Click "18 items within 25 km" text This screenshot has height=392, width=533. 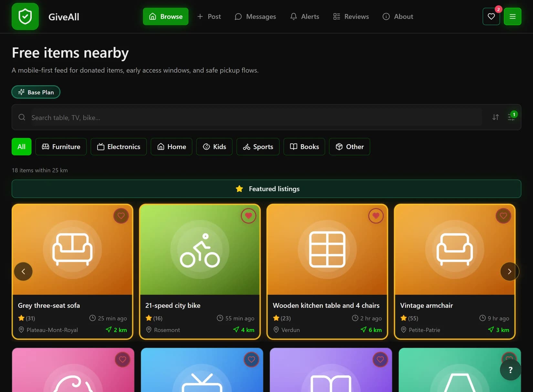coord(40,170)
